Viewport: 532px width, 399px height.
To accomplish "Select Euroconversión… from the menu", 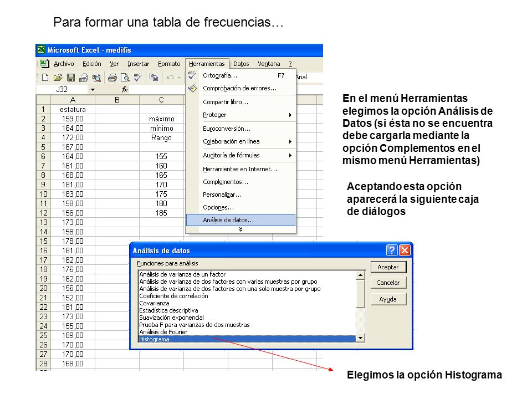I will point(241,129).
